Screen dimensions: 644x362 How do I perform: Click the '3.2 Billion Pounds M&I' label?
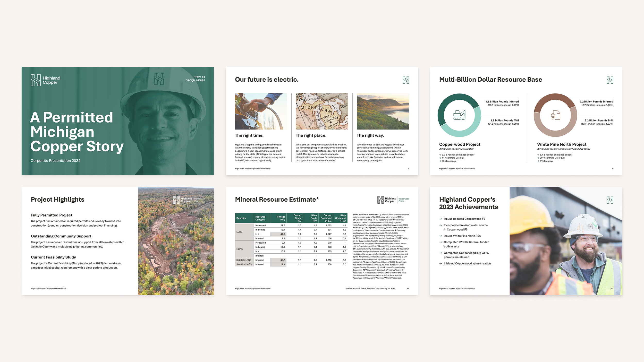click(x=599, y=120)
